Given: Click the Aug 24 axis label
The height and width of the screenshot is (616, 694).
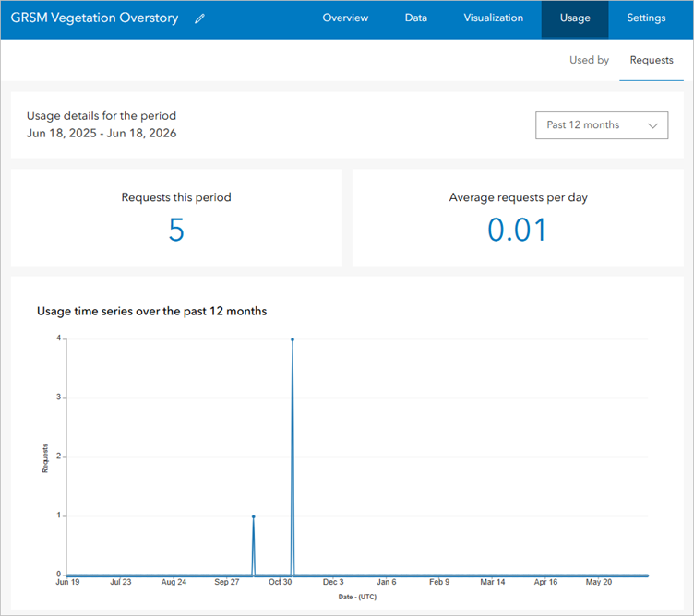Looking at the screenshot, I should pos(173,582).
